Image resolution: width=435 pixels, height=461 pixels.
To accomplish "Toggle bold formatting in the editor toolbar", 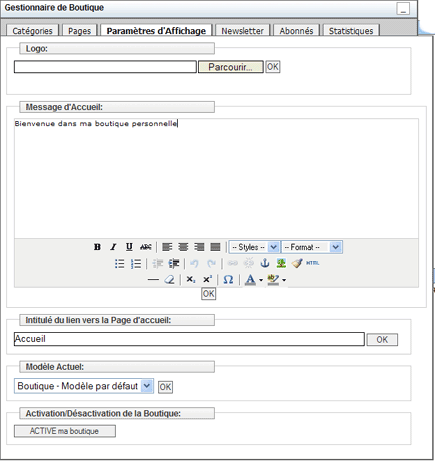I will (x=97, y=247).
